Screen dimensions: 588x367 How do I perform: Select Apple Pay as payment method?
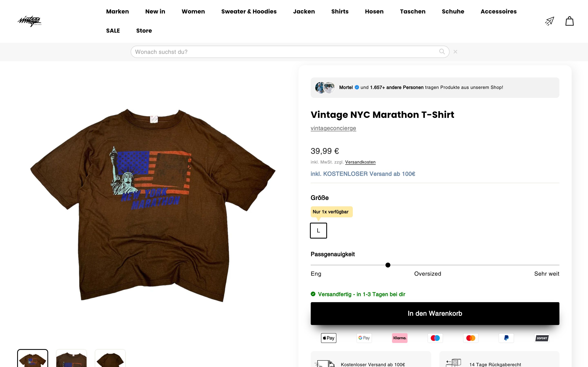click(329, 338)
